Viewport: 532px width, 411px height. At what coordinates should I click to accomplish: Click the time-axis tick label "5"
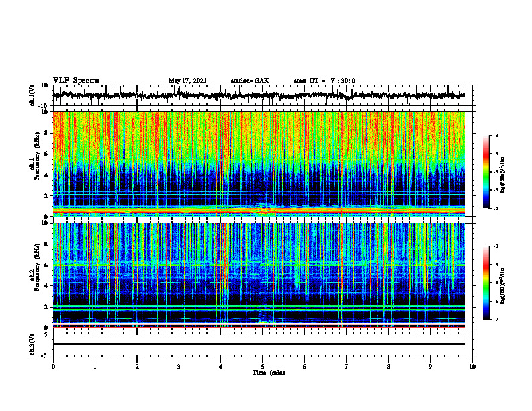(x=263, y=367)
